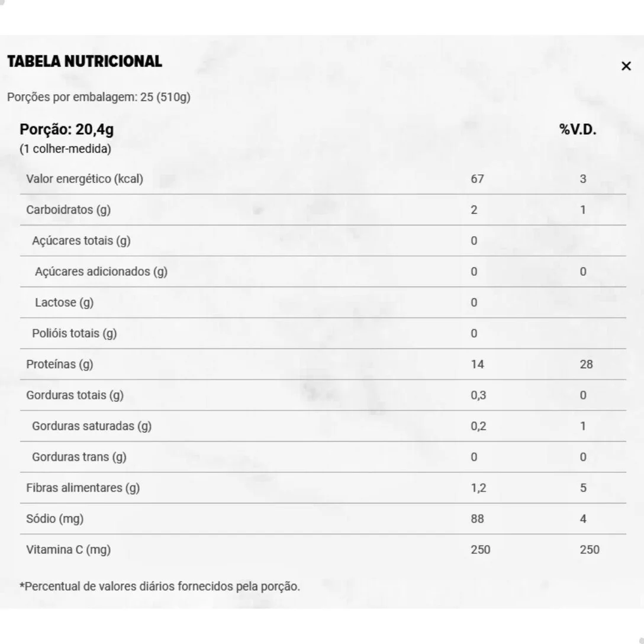Select the Proteínas (g) row label

(x=60, y=364)
